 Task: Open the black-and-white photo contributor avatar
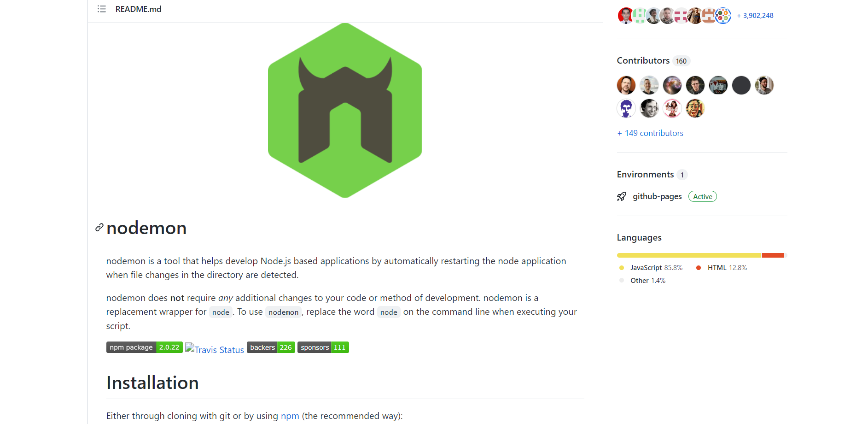click(x=649, y=108)
